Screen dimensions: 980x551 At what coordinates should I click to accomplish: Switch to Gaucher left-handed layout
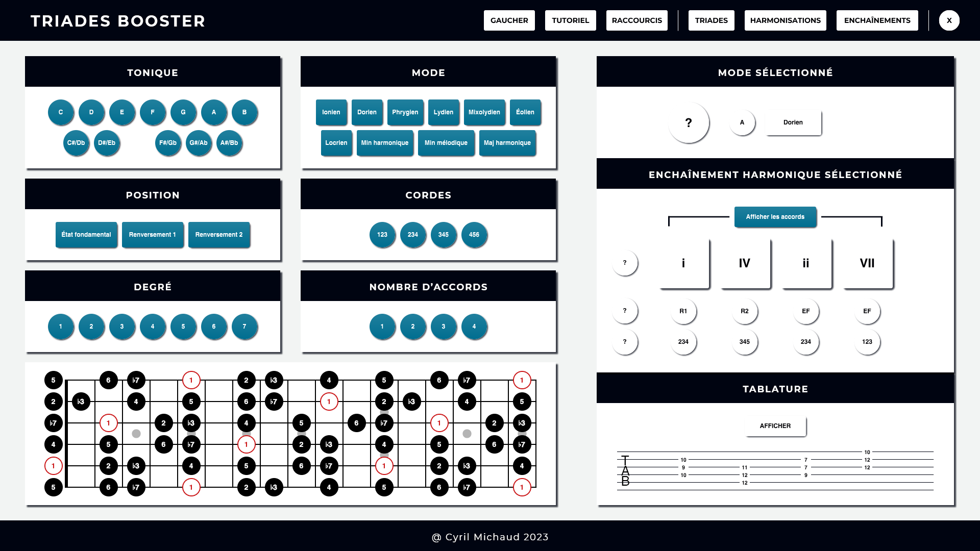pyautogui.click(x=509, y=20)
